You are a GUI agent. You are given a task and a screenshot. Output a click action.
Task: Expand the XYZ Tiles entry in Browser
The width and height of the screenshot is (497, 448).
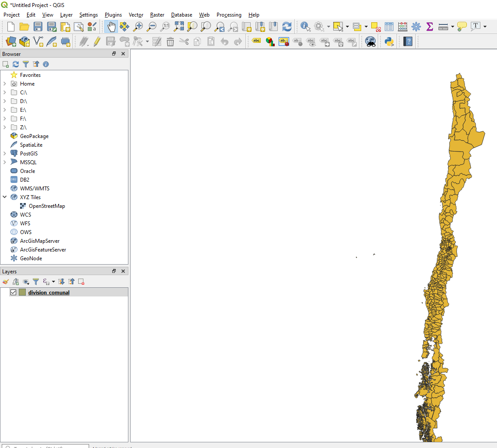tap(4, 197)
